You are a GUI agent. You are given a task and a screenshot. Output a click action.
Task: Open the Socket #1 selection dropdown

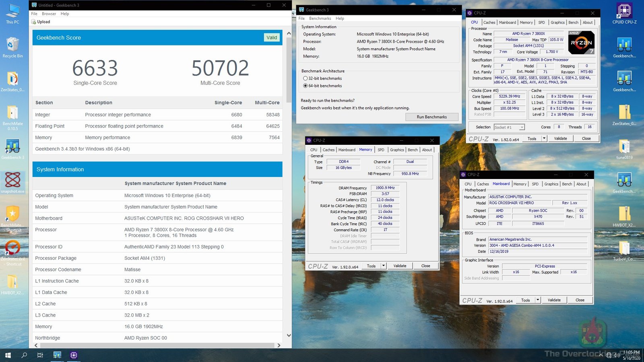522,127
